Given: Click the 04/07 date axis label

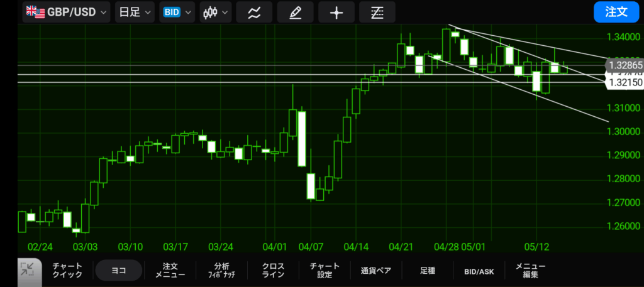Looking at the screenshot, I should (311, 247).
